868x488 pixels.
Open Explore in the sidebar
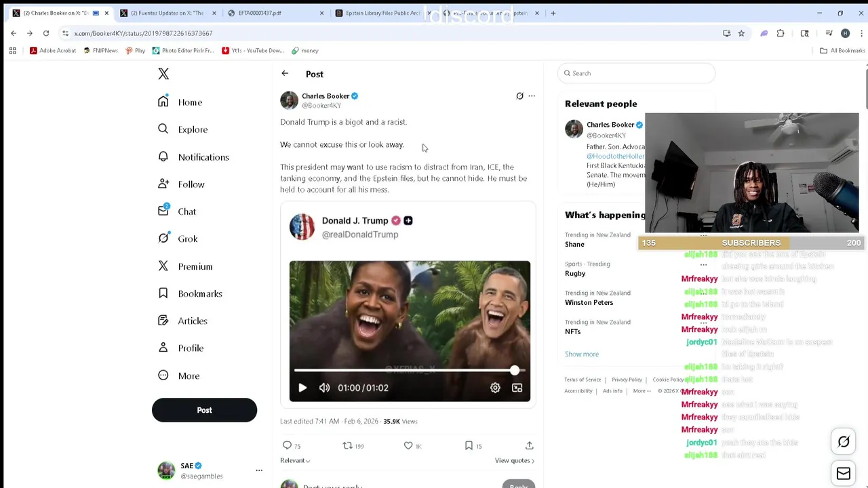182,129
